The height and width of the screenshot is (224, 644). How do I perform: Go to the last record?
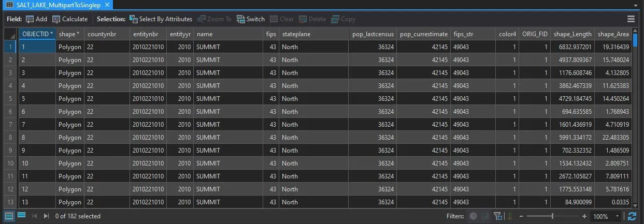coord(47,216)
